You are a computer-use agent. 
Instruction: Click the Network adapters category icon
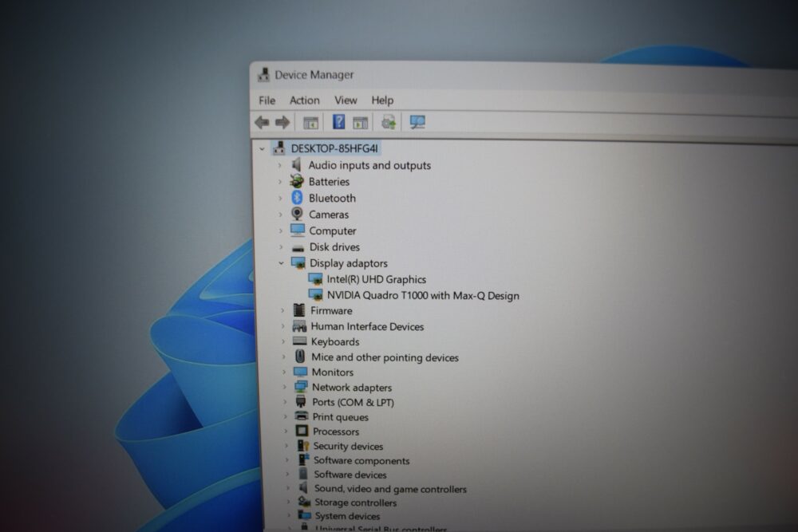coord(302,387)
